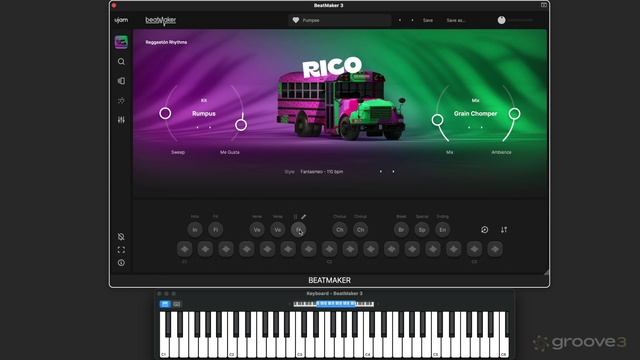The image size is (640, 360).
Task: Toggle the crossed-out bell notifications icon
Action: point(121,237)
